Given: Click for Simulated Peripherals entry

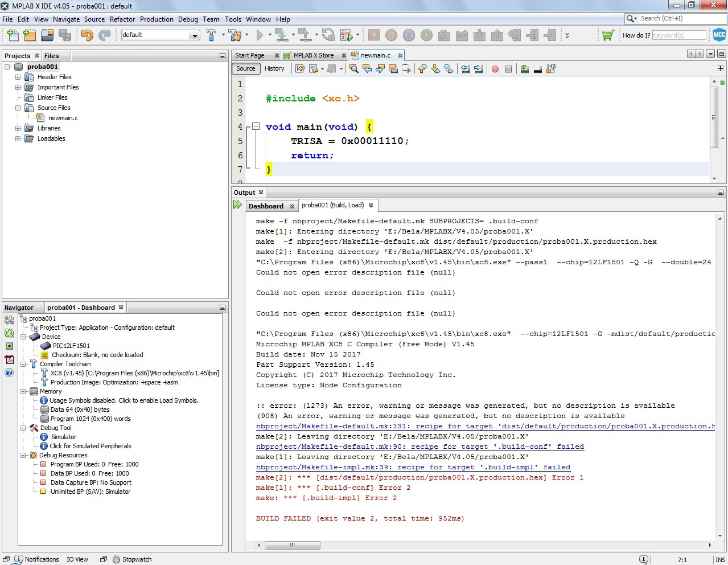Looking at the screenshot, I should tap(90, 446).
